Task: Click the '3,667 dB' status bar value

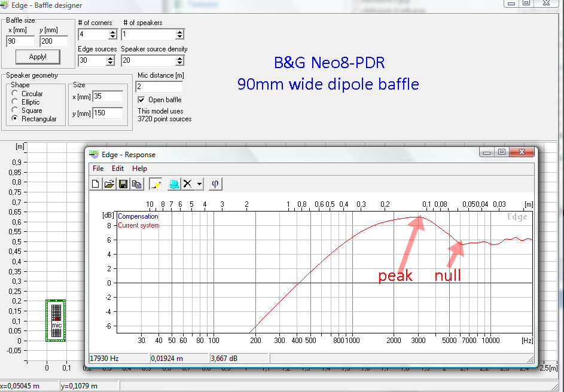Action: 224,358
